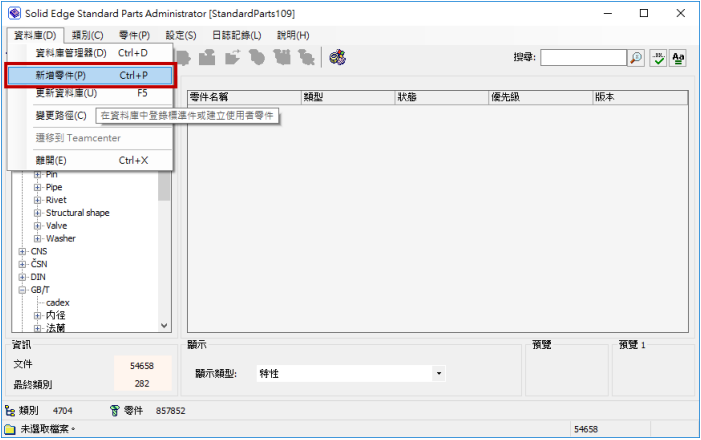Image resolution: width=701 pixels, height=440 pixels.
Task: Open the 資料庫(D) menu
Action: coord(35,35)
